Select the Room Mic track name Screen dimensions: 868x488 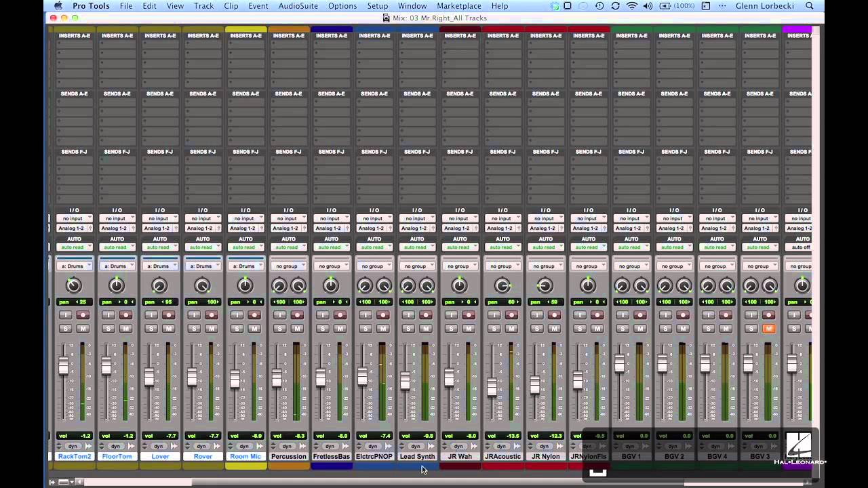pos(245,457)
